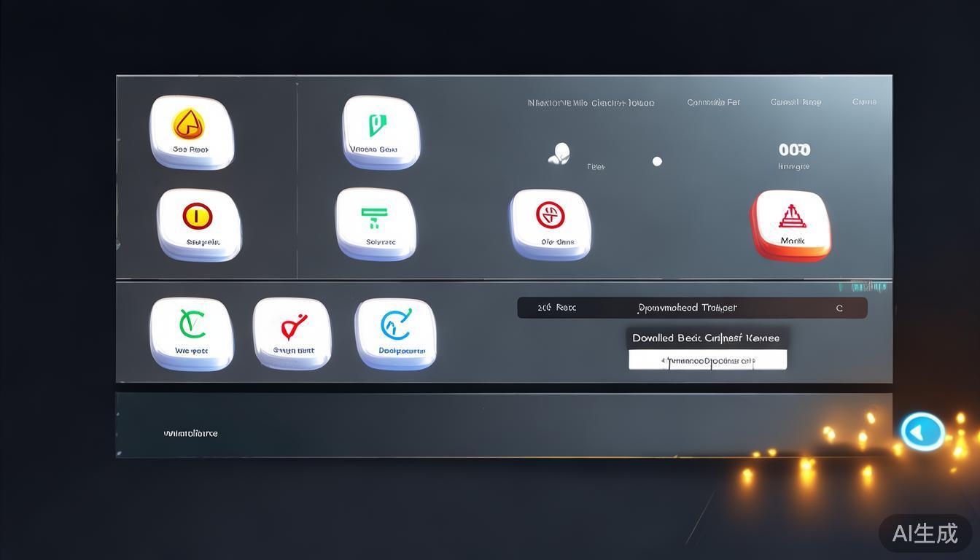The image size is (980, 560).
Task: Click the green T-bar icon tile
Action: pos(376,223)
